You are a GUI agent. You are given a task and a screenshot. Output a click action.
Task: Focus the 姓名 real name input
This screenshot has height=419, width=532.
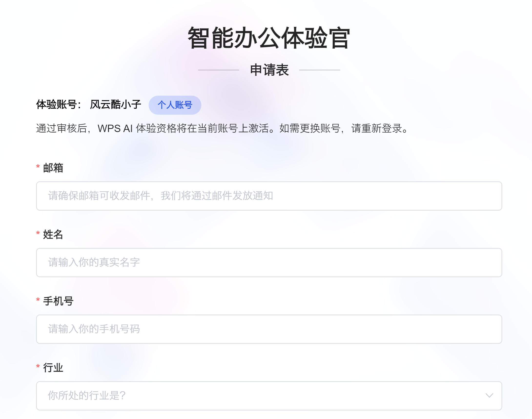(x=269, y=262)
